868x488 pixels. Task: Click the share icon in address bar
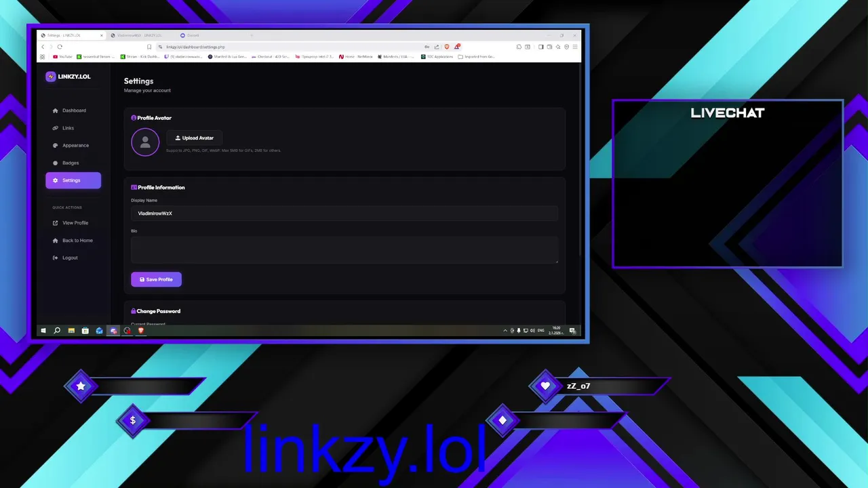(437, 47)
